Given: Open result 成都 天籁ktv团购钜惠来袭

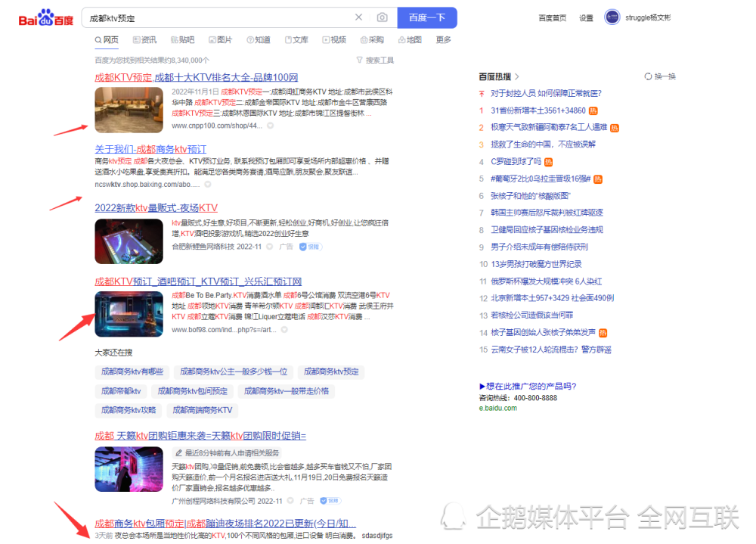Looking at the screenshot, I should click(x=200, y=436).
